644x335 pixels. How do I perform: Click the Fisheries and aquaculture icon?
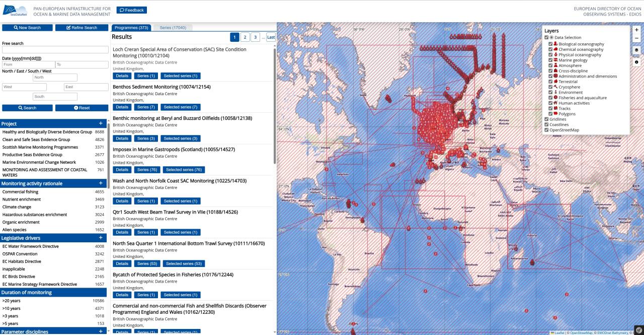(x=556, y=98)
